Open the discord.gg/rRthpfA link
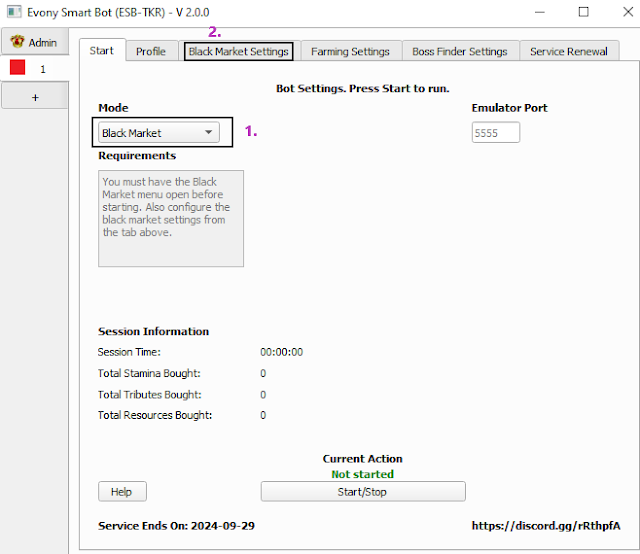 click(x=546, y=525)
